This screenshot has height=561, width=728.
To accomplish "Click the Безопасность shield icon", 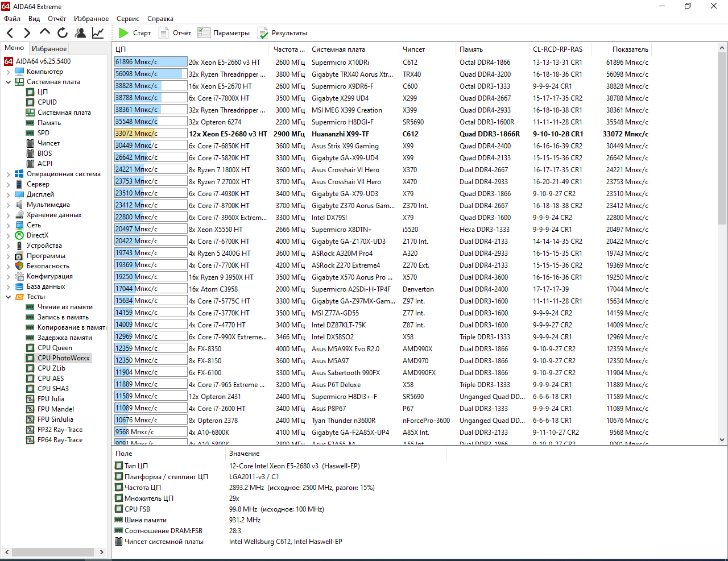I will coord(19,266).
